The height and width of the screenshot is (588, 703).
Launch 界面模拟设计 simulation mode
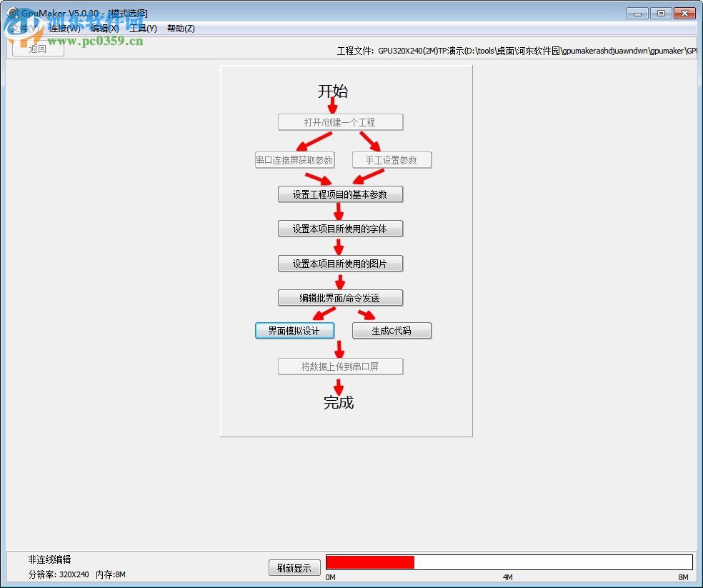tap(294, 330)
